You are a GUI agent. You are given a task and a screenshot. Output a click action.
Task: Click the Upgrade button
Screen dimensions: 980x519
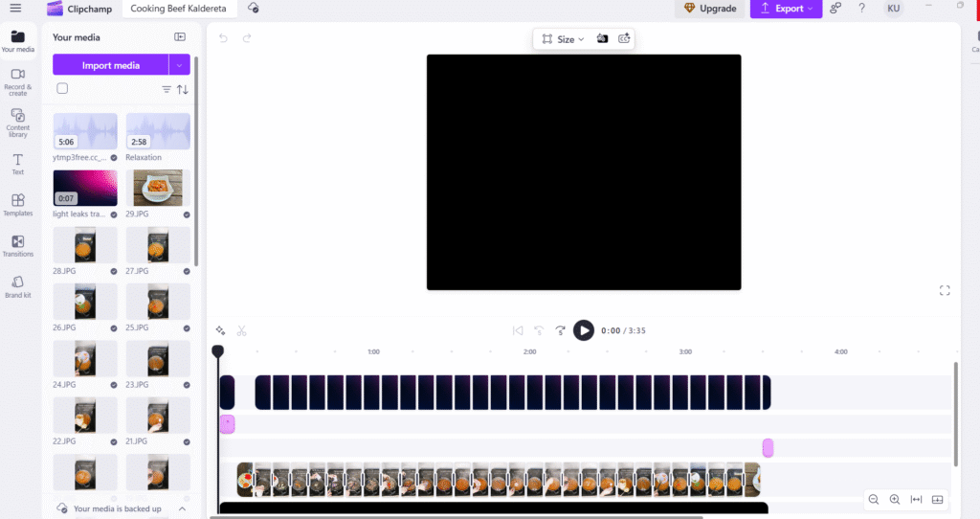(x=709, y=9)
